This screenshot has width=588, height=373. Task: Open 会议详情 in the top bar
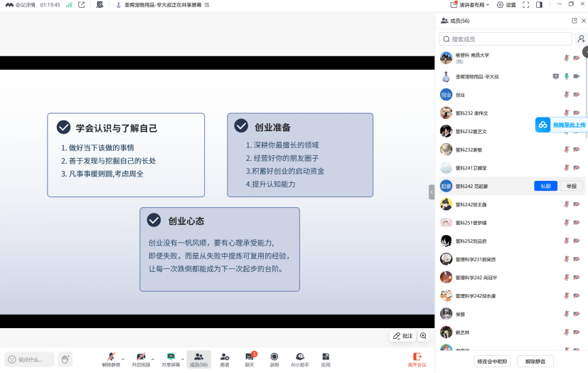click(20, 5)
